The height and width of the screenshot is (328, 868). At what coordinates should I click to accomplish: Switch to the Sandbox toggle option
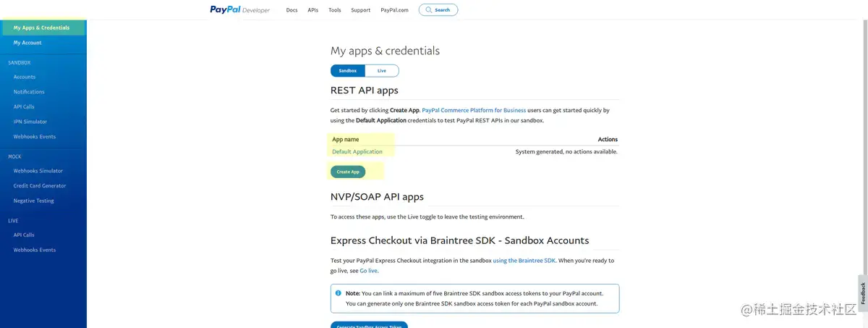[x=348, y=71]
